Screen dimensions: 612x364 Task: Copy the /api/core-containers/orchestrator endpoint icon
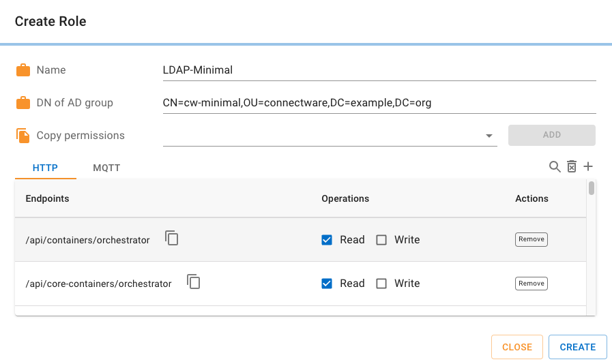point(194,282)
